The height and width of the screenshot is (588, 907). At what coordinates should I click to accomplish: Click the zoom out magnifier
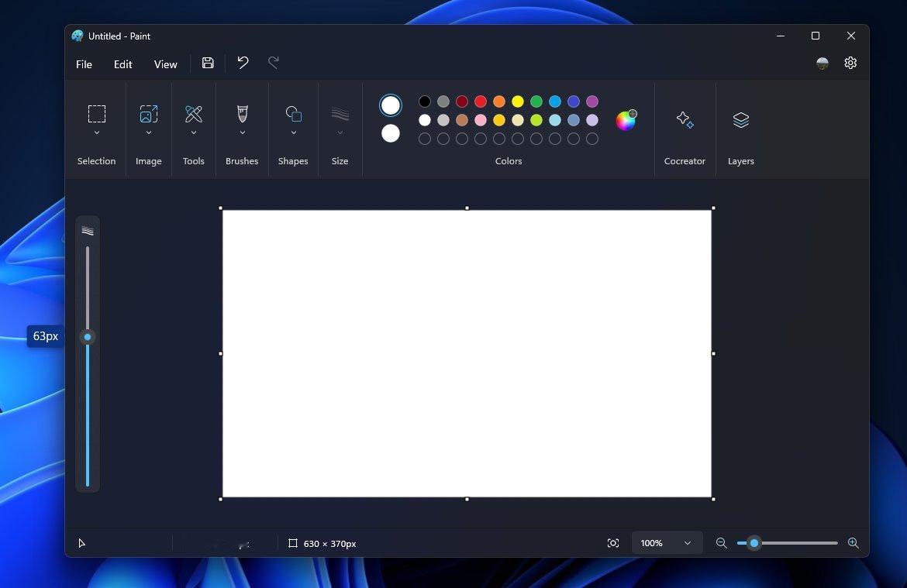pos(721,543)
